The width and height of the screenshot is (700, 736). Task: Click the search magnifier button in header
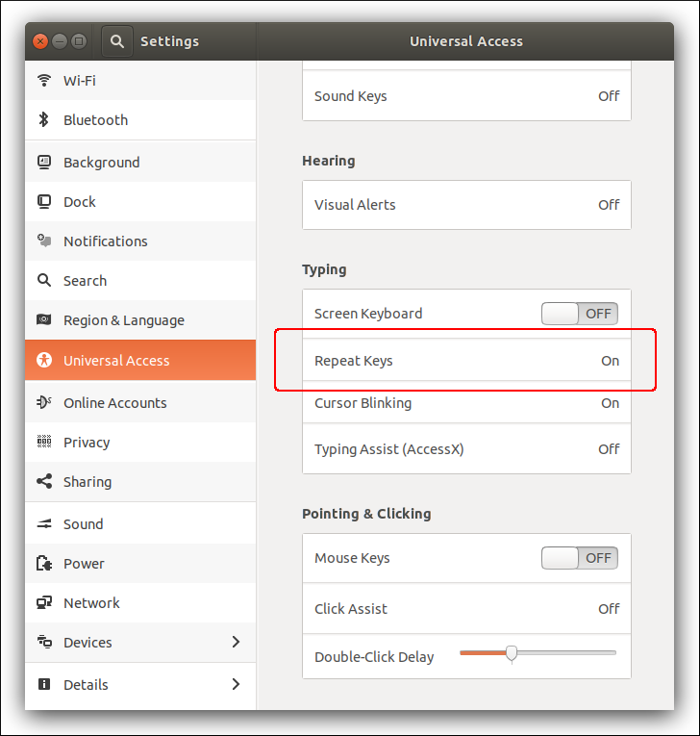[x=116, y=41]
